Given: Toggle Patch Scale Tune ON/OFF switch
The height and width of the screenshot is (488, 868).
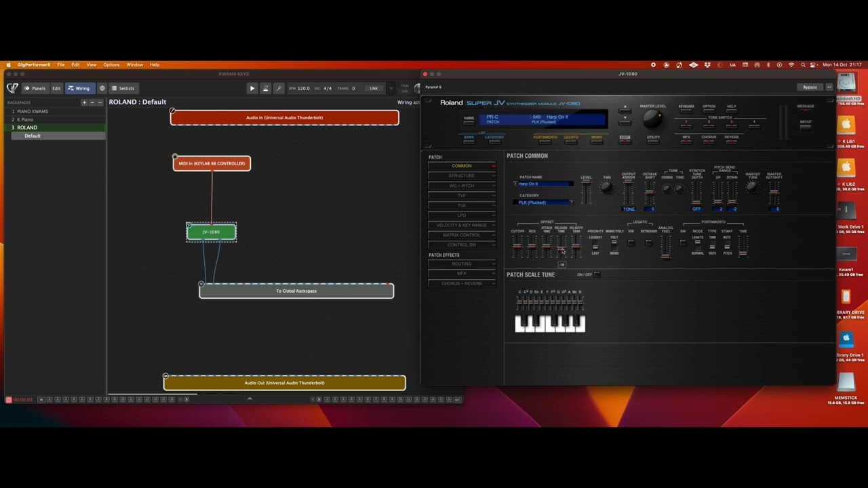Looking at the screenshot, I should click(597, 274).
